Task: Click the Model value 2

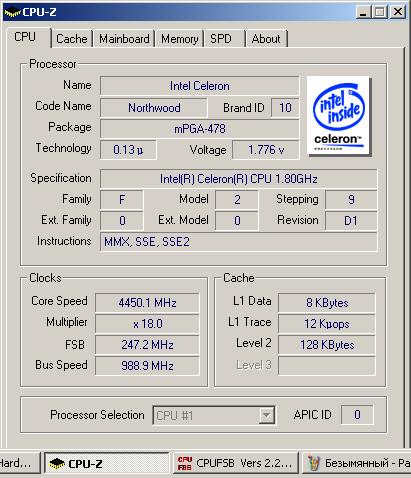Action: coord(237,200)
